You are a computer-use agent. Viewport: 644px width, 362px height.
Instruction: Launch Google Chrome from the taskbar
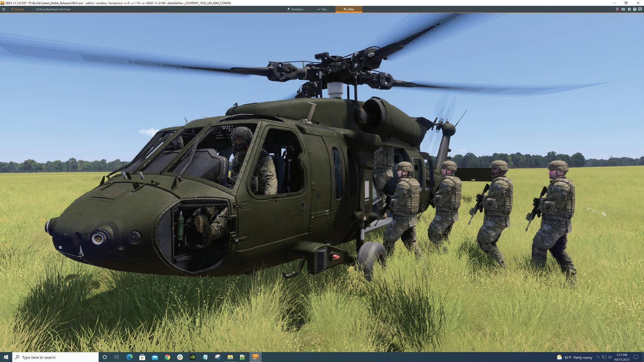click(168, 357)
